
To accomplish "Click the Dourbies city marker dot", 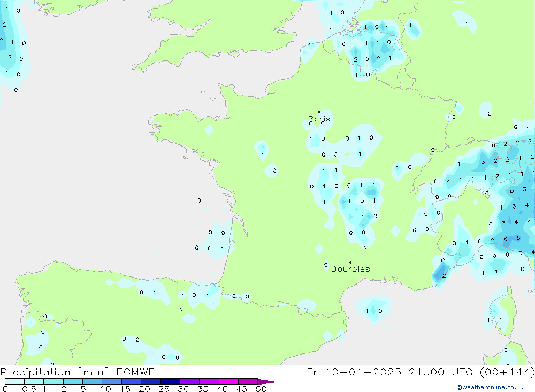I will click(x=350, y=262).
